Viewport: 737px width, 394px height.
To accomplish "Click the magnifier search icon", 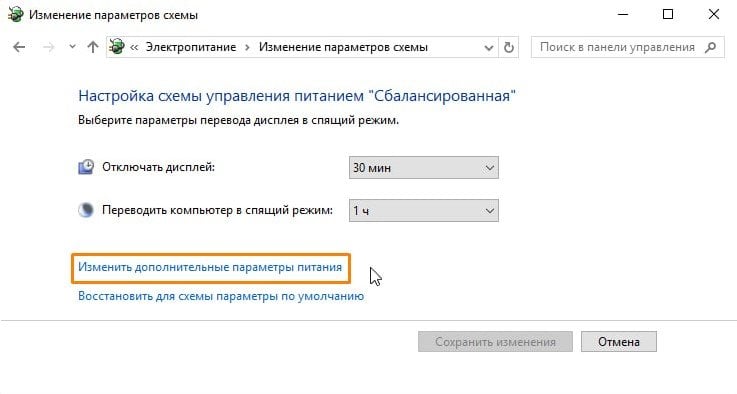I will click(711, 47).
